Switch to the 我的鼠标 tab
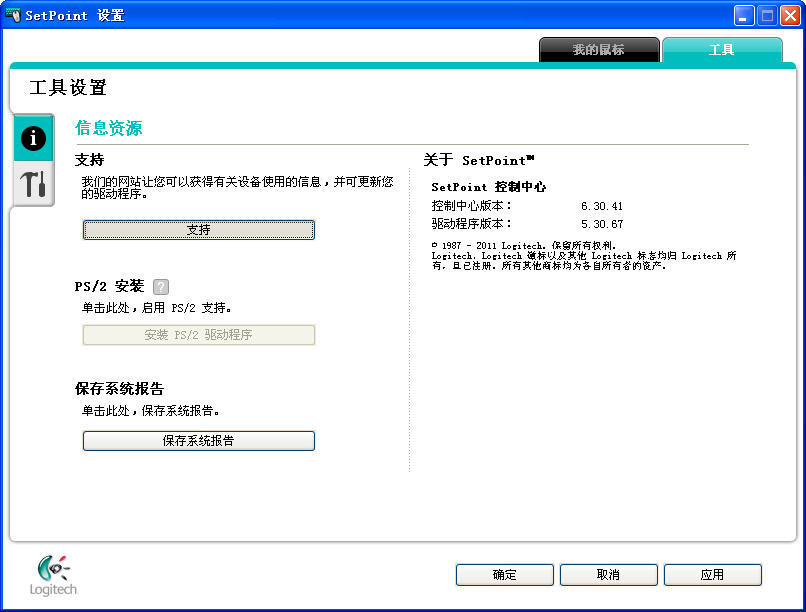 pos(599,50)
